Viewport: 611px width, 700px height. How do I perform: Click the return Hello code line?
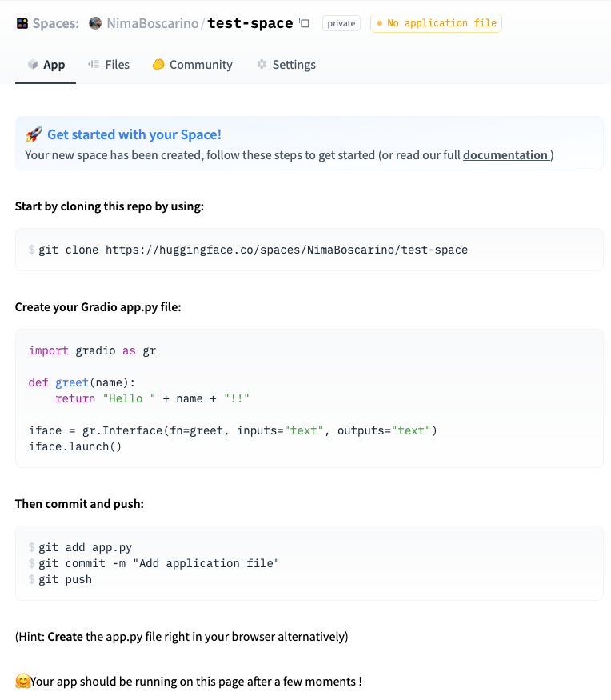152,398
